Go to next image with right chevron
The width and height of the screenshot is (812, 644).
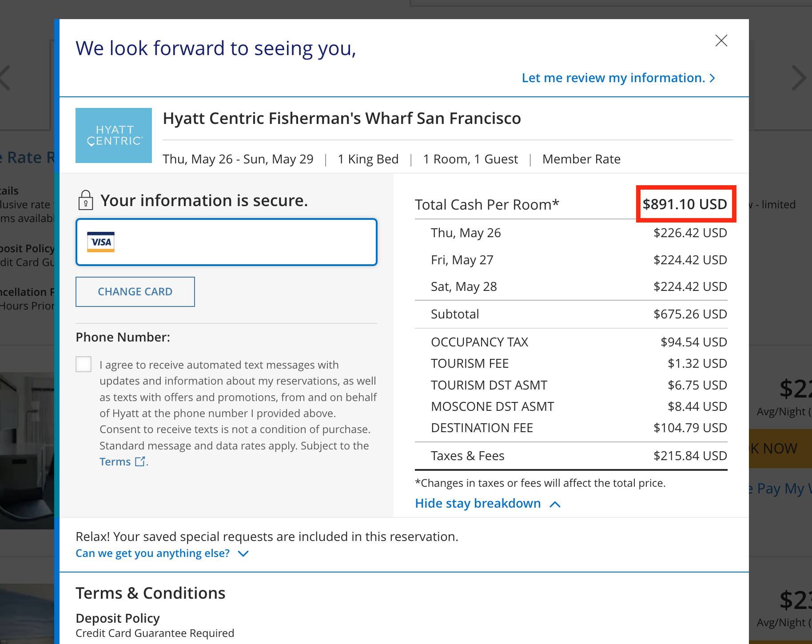tap(799, 78)
